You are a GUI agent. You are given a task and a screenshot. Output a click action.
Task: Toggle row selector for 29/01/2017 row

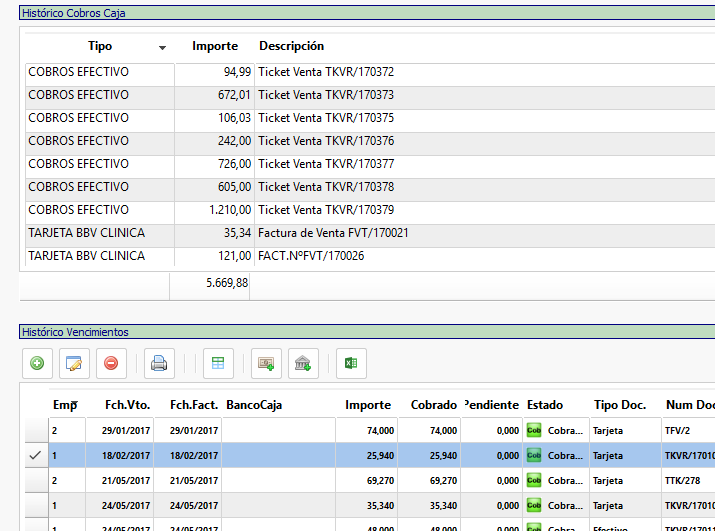point(36,430)
